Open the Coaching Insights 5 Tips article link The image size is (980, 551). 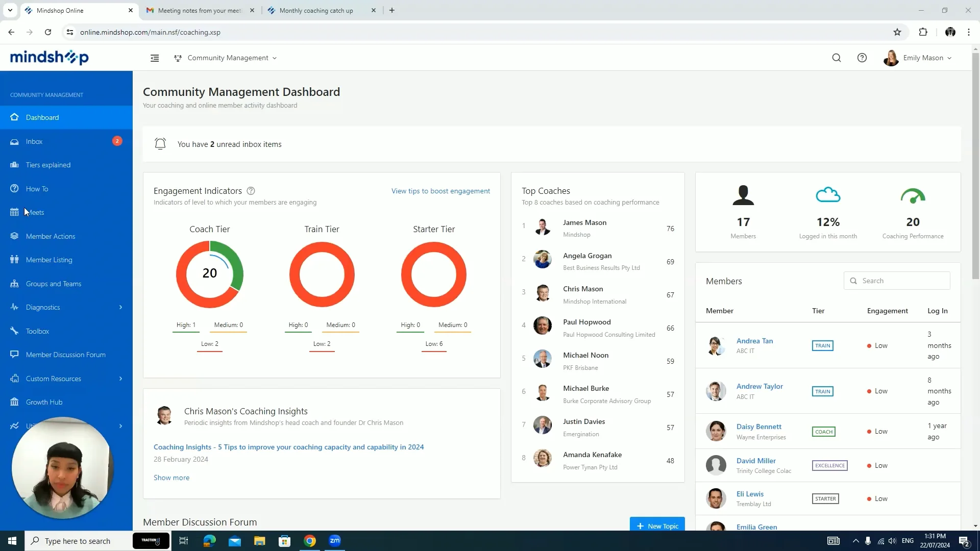288,447
